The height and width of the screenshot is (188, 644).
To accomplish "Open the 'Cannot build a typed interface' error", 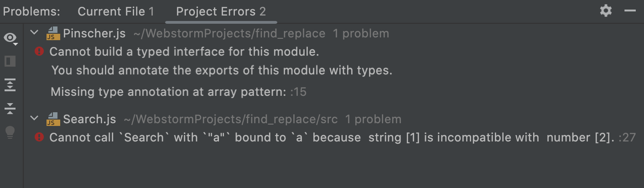I will click(184, 52).
